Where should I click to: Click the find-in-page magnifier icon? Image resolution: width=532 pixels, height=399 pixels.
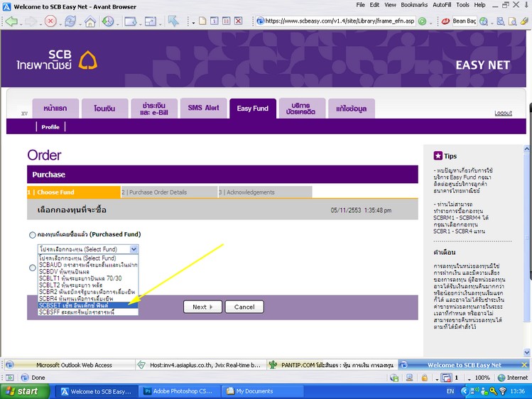click(512, 21)
